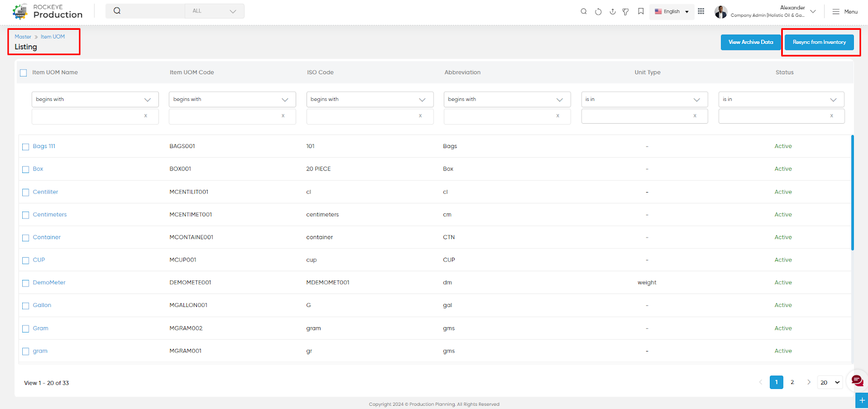Viewport: 868px width, 409px height.
Task: Select page 1 in pagination
Action: pyautogui.click(x=776, y=382)
